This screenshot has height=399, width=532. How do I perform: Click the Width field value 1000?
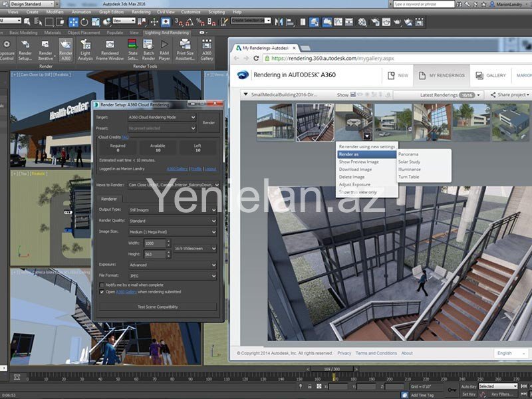155,243
